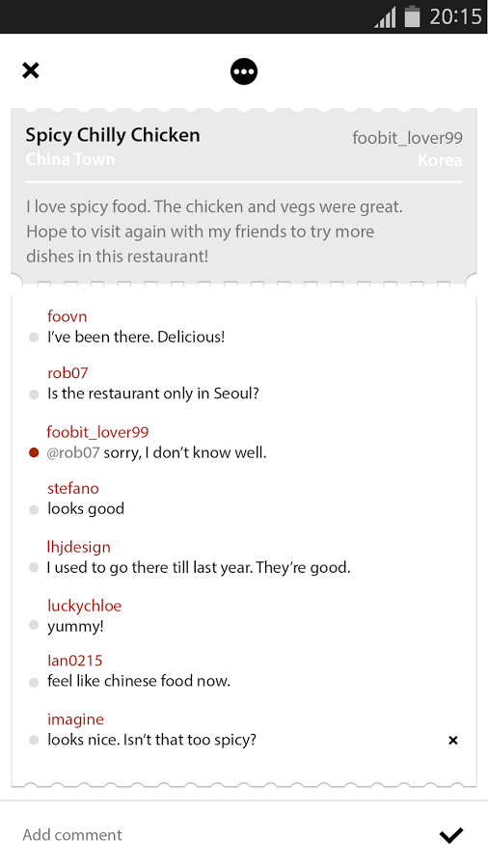The width and height of the screenshot is (488, 868).
Task: Tap the China Town restaurant label
Action: pos(70,159)
